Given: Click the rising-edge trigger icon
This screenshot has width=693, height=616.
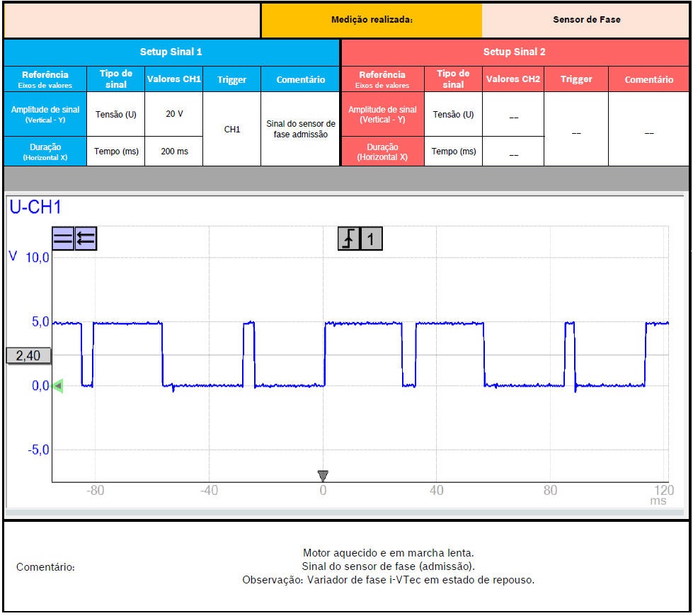Looking at the screenshot, I should pos(349,239).
